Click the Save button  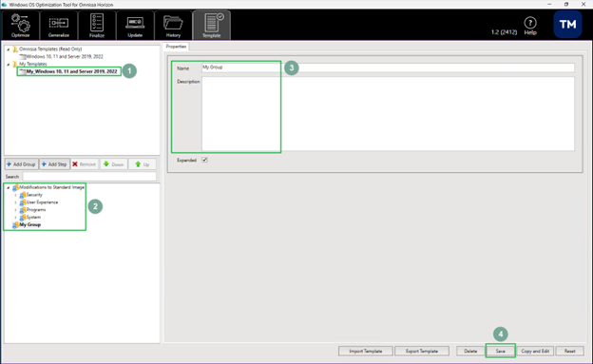pos(500,351)
